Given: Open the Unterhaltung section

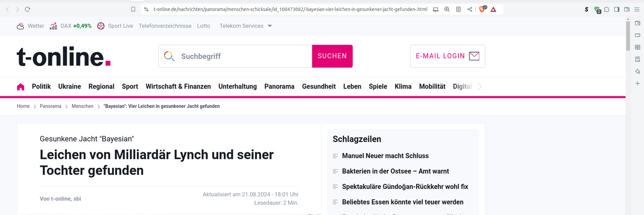Looking at the screenshot, I should [x=237, y=86].
